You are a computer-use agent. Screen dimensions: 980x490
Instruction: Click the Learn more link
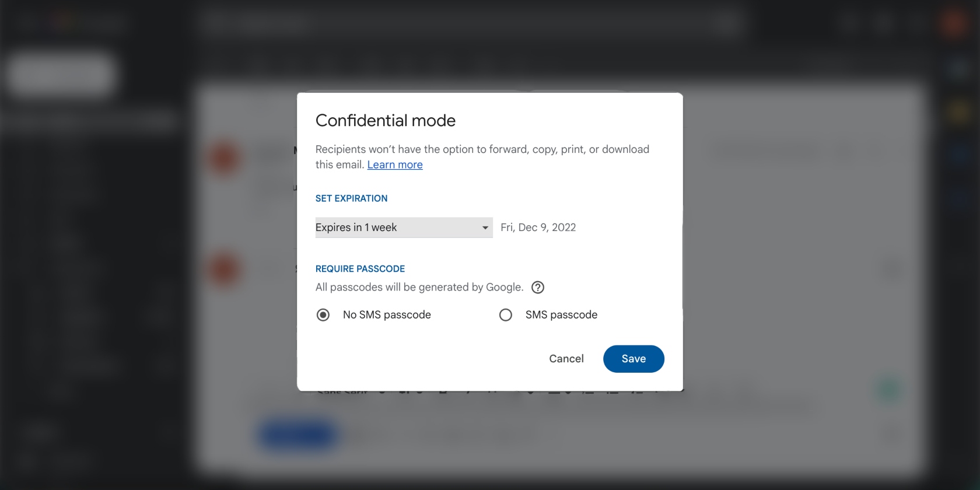pyautogui.click(x=395, y=164)
